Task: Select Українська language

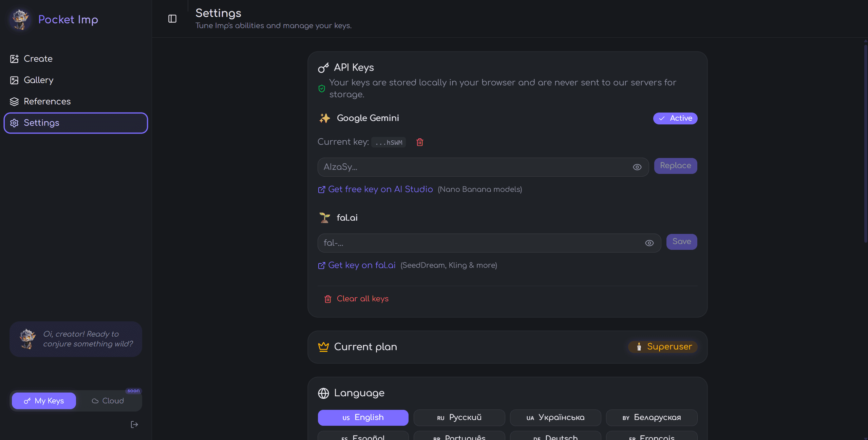Action: coord(555,418)
